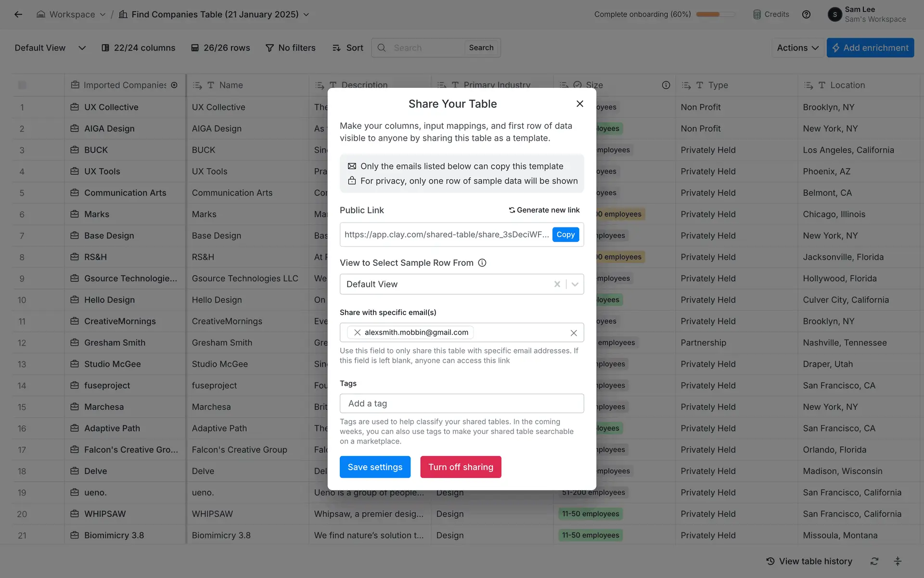
Task: Click the Size column info icon
Action: coord(666,85)
